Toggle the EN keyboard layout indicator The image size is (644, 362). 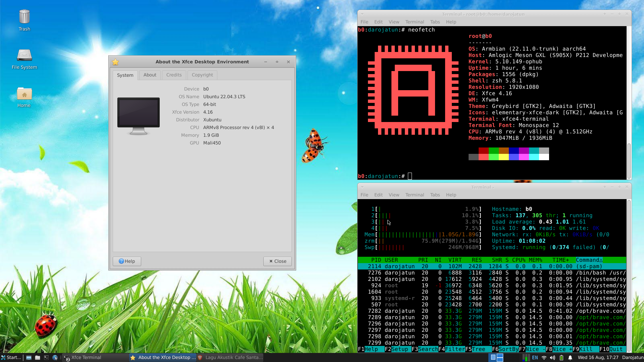click(535, 358)
